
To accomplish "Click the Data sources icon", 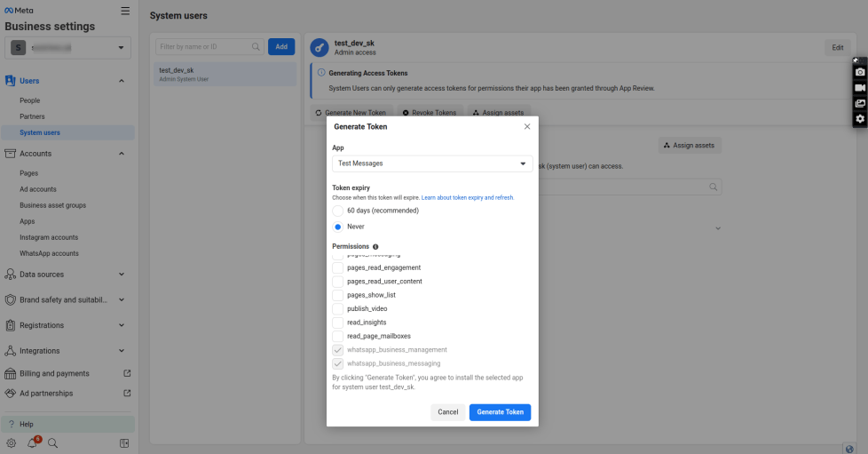I will click(10, 275).
